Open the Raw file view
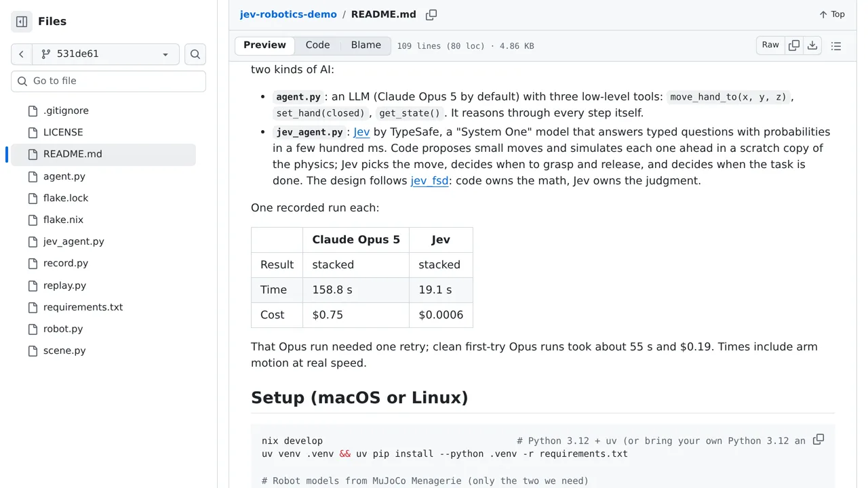This screenshot has width=868, height=488. coord(770,45)
